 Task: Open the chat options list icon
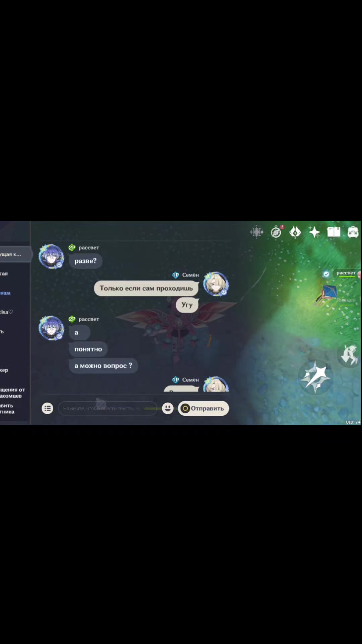48,408
